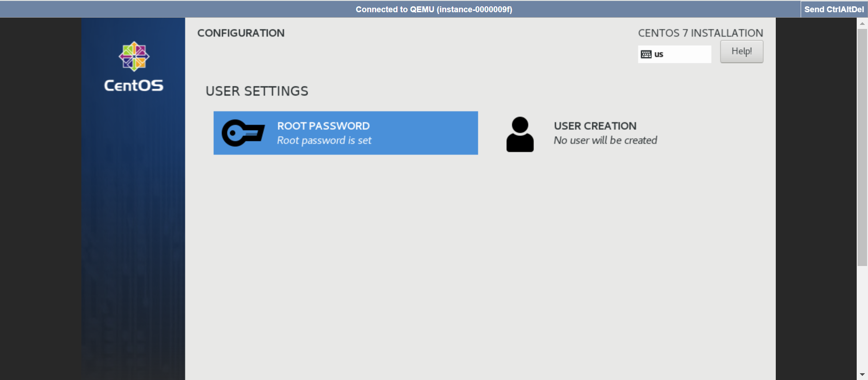Image resolution: width=868 pixels, height=380 pixels.
Task: Click the 'Connected to QEMU' title bar
Action: (x=434, y=9)
